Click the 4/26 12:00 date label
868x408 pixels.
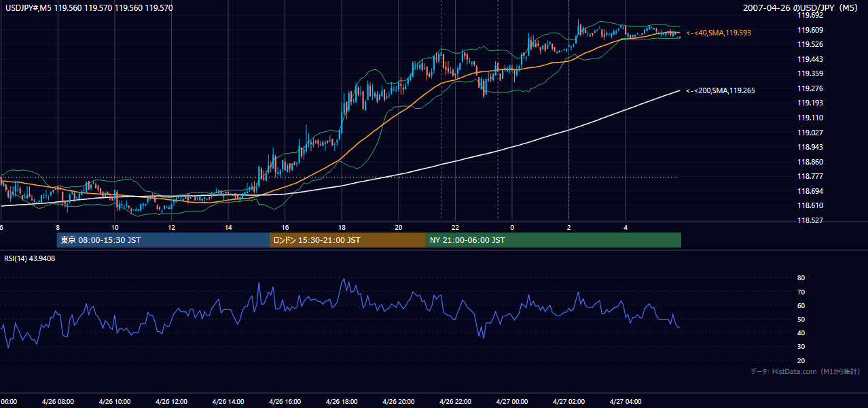[x=171, y=402]
